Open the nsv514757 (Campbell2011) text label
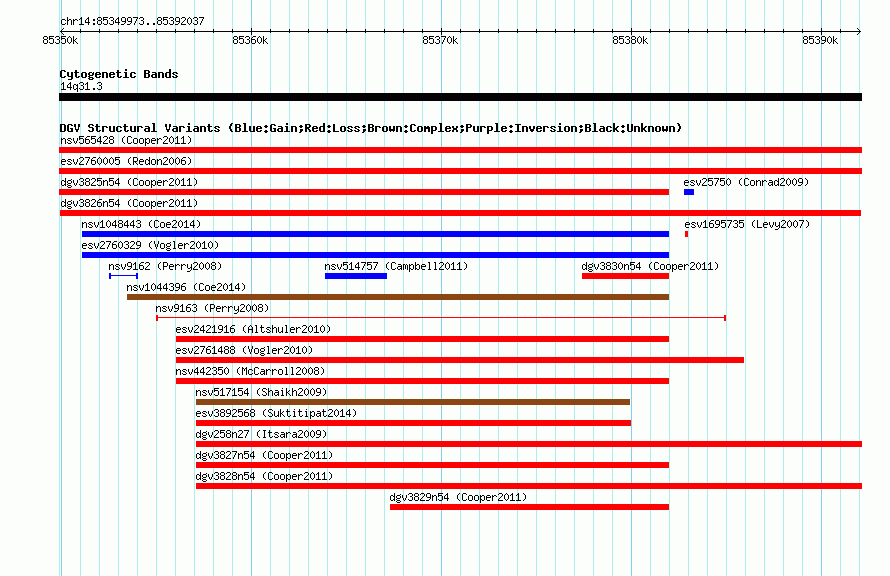The width and height of the screenshot is (890, 576). pos(396,266)
